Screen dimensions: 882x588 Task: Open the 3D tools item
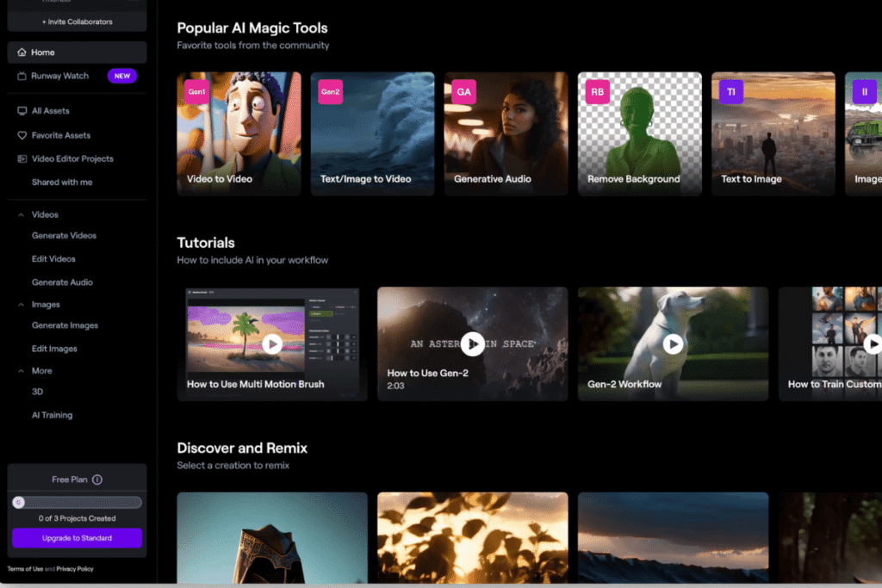37,392
